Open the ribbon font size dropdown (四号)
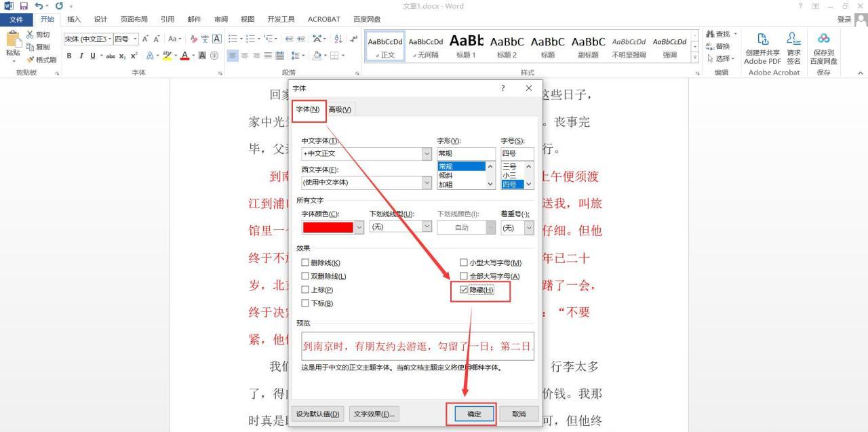 click(136, 39)
